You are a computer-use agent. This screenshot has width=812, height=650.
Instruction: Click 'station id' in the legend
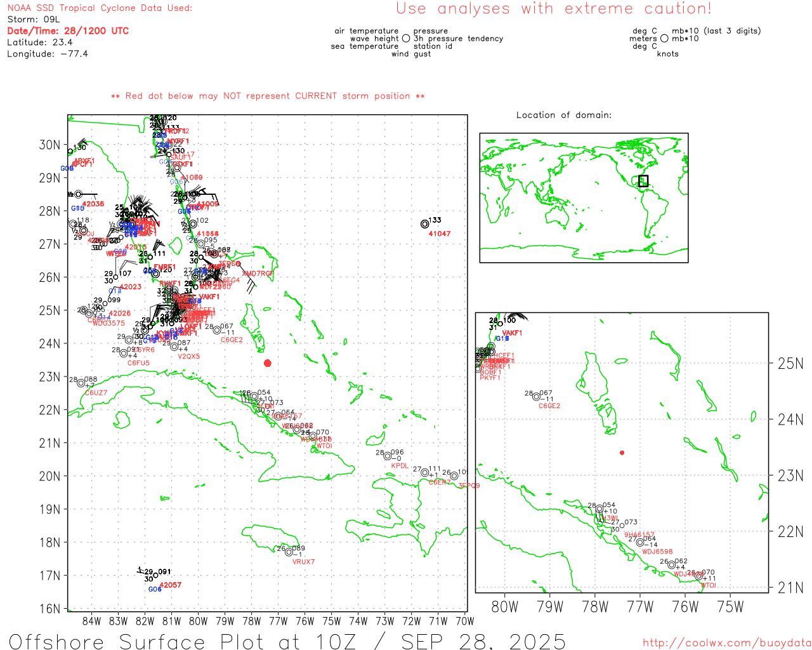click(x=433, y=46)
